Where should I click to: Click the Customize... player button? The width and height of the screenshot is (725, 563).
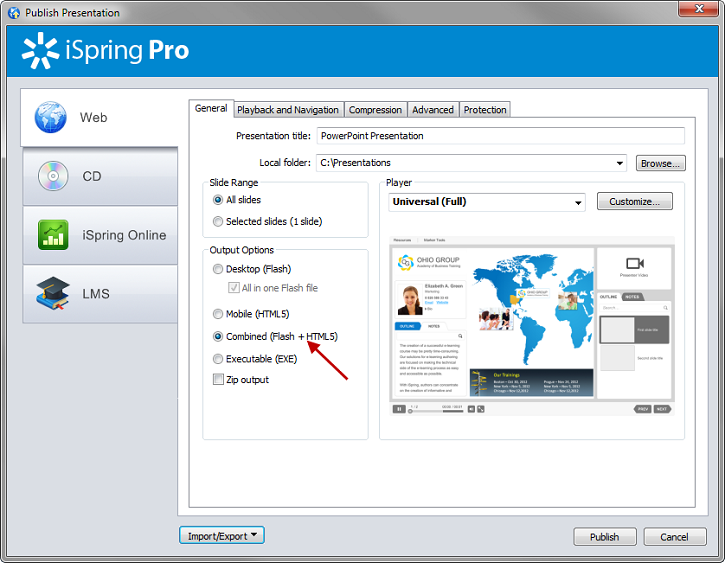click(x=634, y=202)
